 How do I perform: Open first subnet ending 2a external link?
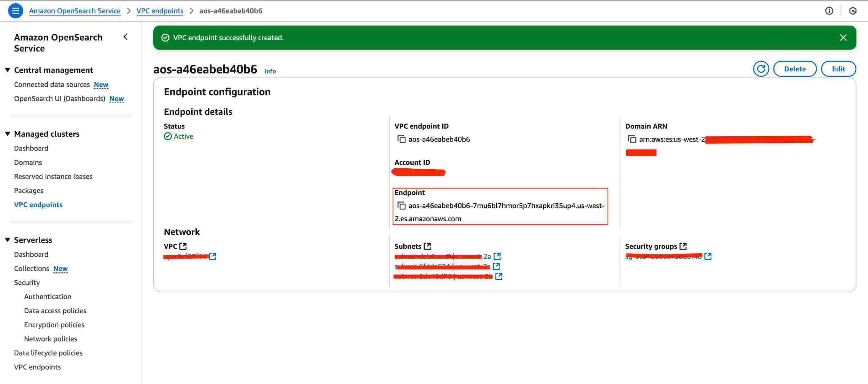click(x=497, y=256)
